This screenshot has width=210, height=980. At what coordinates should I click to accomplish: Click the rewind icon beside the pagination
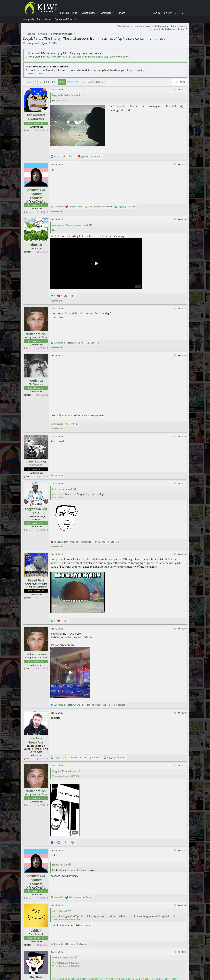pos(175,82)
